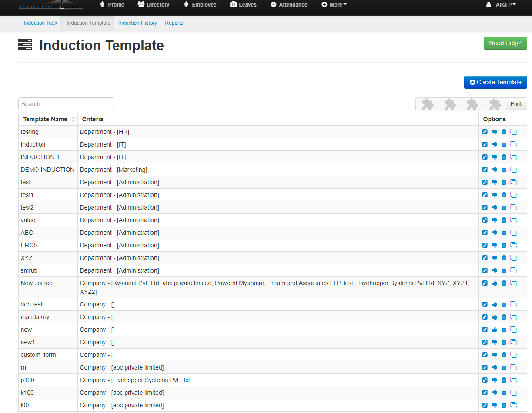The width and height of the screenshot is (532, 413).
Task: Click the Create Template button
Action: 495,82
